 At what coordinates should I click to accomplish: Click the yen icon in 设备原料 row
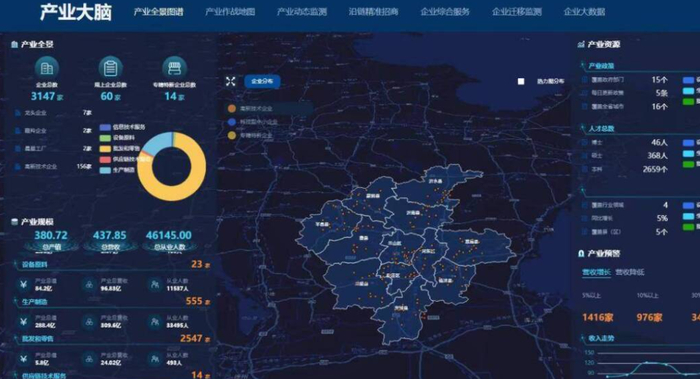[x=23, y=284]
